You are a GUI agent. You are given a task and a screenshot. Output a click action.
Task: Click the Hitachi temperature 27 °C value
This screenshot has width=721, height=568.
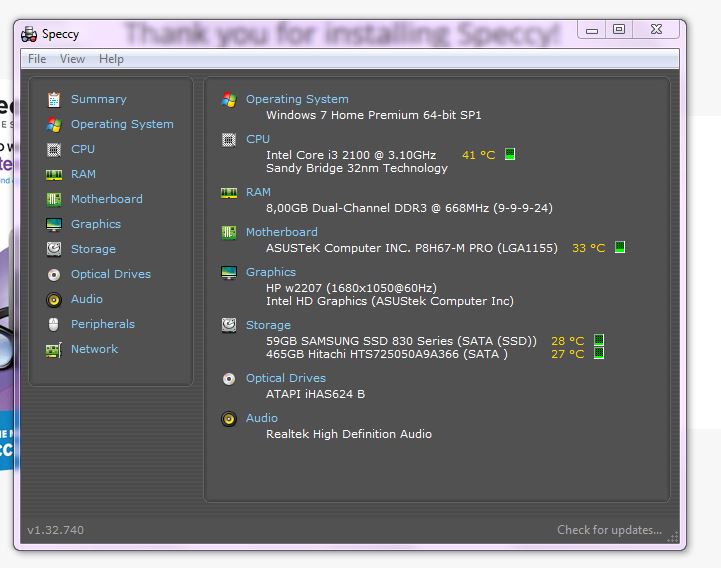567,354
